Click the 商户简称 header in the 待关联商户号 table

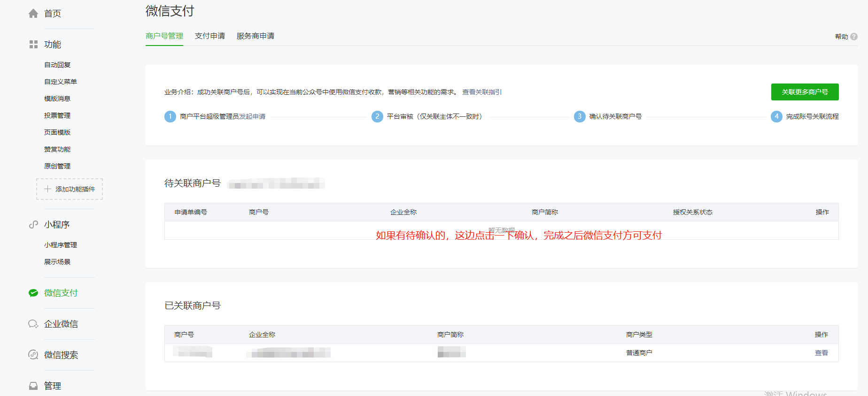[x=545, y=212]
